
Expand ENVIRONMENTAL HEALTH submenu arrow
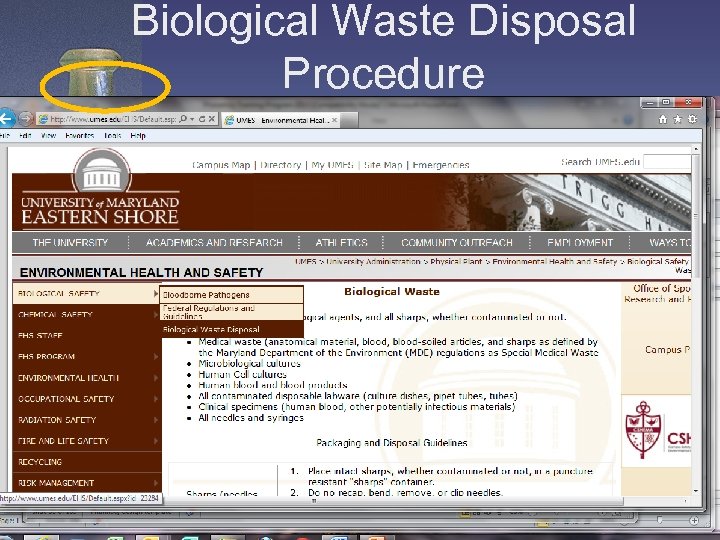(156, 378)
